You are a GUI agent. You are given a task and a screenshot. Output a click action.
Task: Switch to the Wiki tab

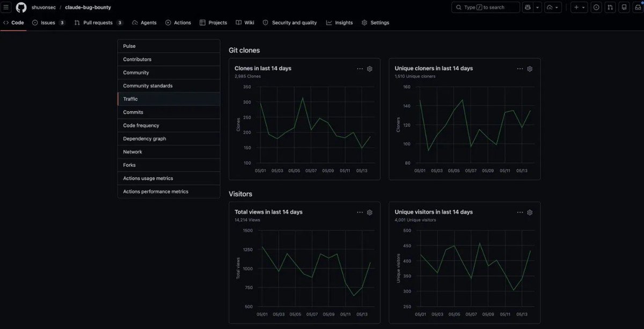click(x=245, y=23)
